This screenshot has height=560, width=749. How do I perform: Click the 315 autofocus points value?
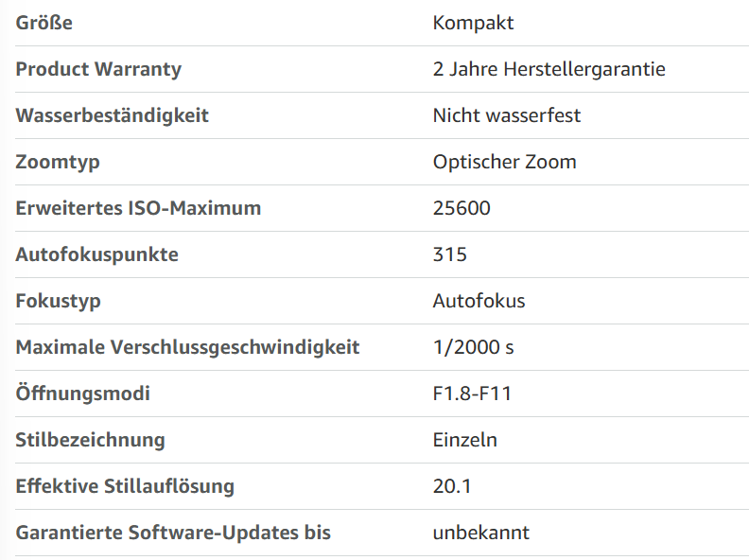[x=449, y=254]
